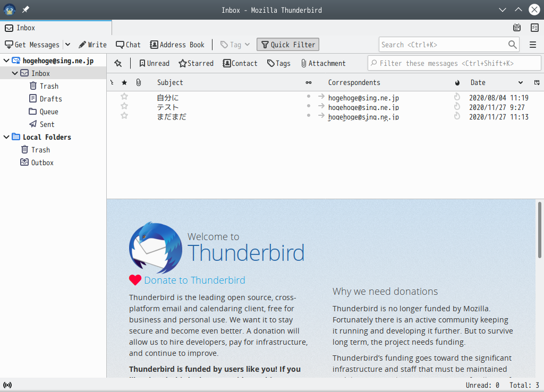Toggle star on the 自分に message
Image resolution: width=544 pixels, height=392 pixels.
(124, 97)
